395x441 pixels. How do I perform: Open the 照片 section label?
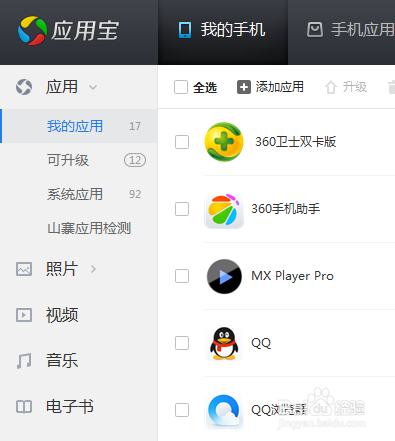click(x=62, y=269)
